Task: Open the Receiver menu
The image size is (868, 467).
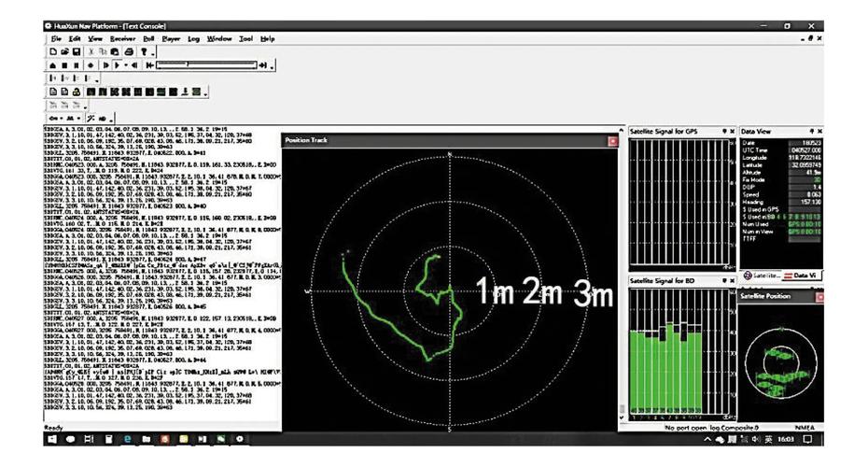Action: point(123,39)
